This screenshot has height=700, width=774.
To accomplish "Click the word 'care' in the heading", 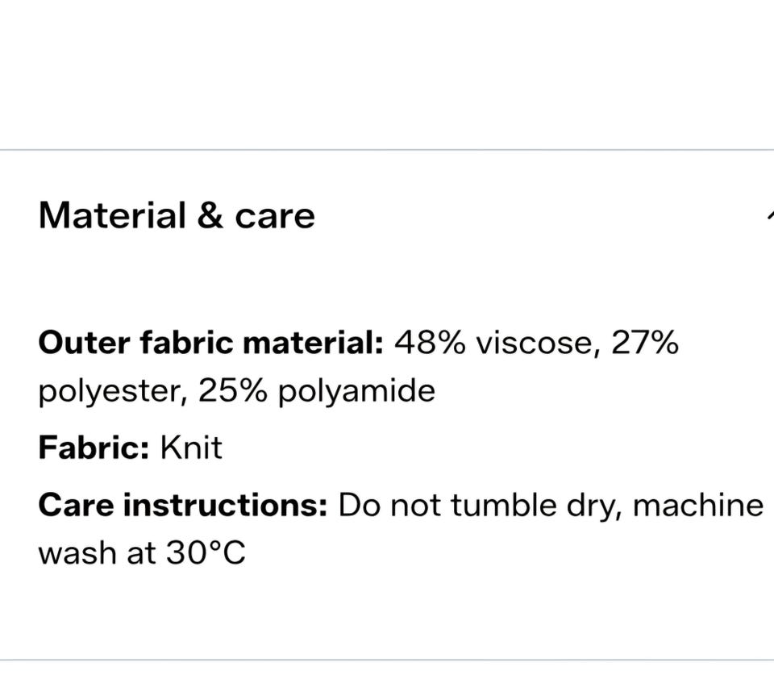I will point(274,218).
